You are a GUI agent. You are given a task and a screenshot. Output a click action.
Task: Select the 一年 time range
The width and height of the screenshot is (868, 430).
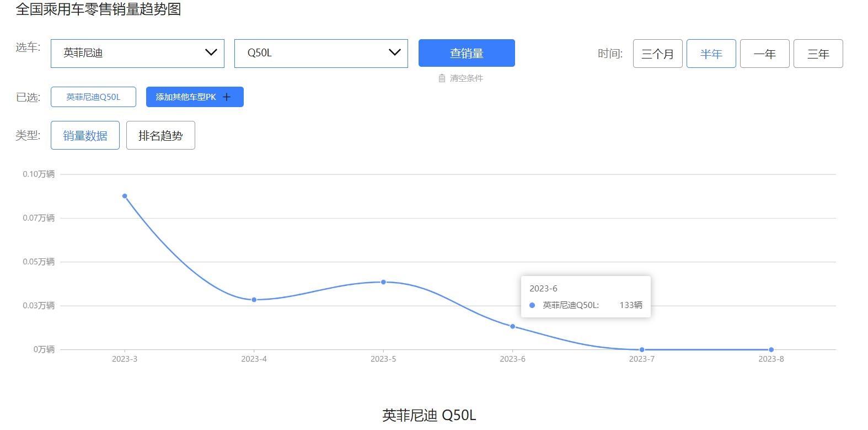764,54
